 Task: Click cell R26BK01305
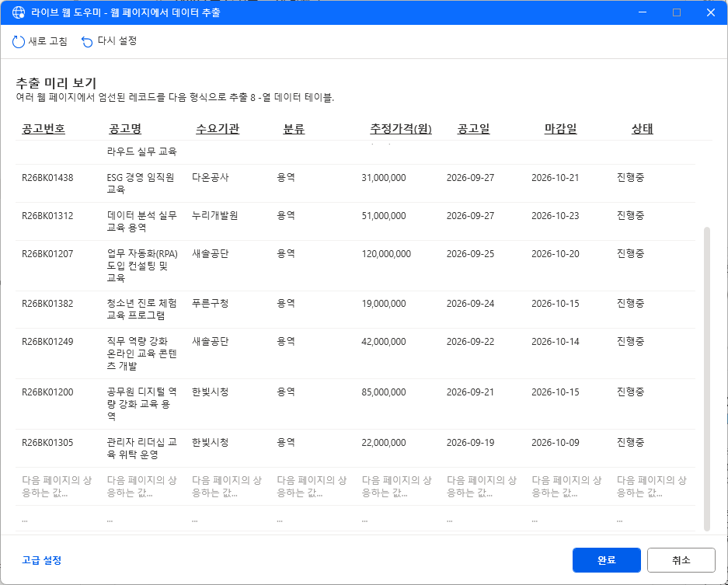click(47, 443)
